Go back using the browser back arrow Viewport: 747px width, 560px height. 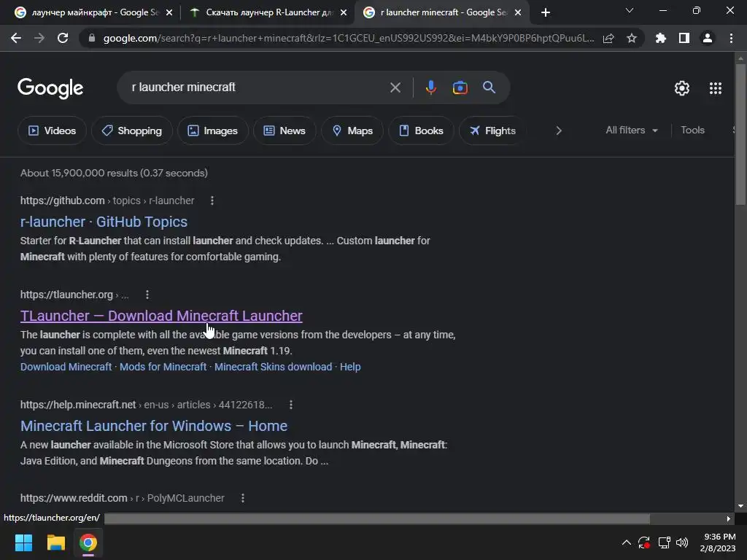16,38
